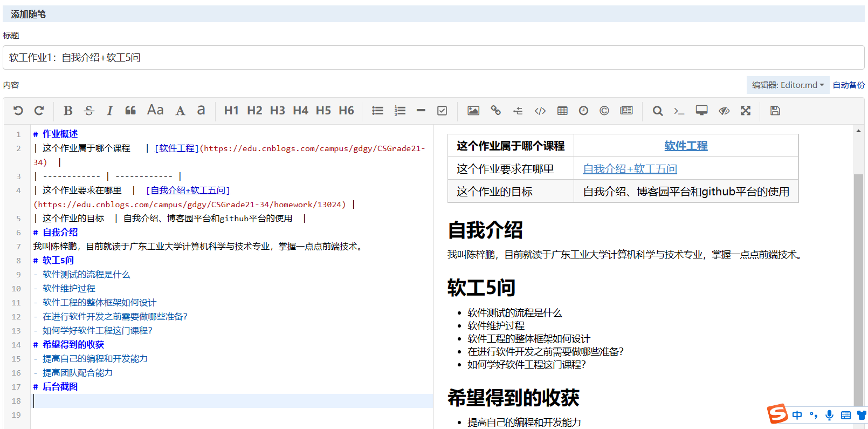The width and height of the screenshot is (868, 429).
Task: Click source line '- 提高团队配合能力'
Action: 73,372
